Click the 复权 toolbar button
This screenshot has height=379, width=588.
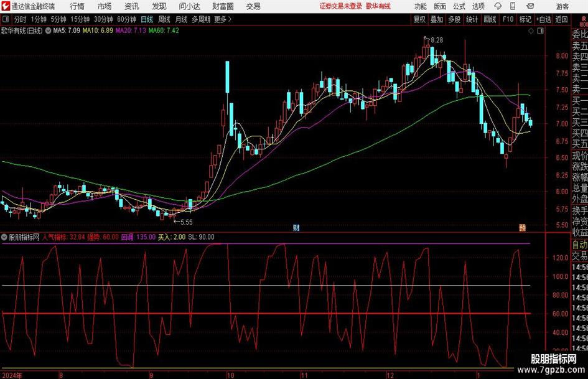click(x=419, y=19)
